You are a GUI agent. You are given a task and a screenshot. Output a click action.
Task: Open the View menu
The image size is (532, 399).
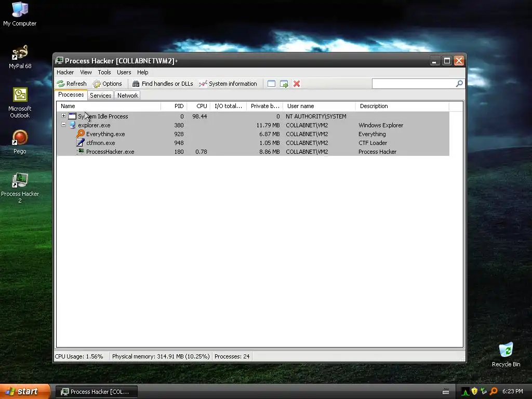(x=86, y=72)
